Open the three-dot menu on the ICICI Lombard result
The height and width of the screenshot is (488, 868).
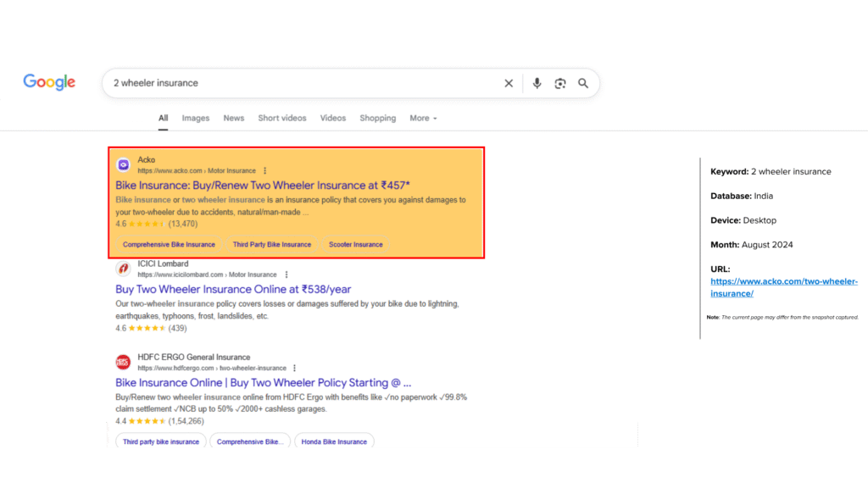[287, 274]
